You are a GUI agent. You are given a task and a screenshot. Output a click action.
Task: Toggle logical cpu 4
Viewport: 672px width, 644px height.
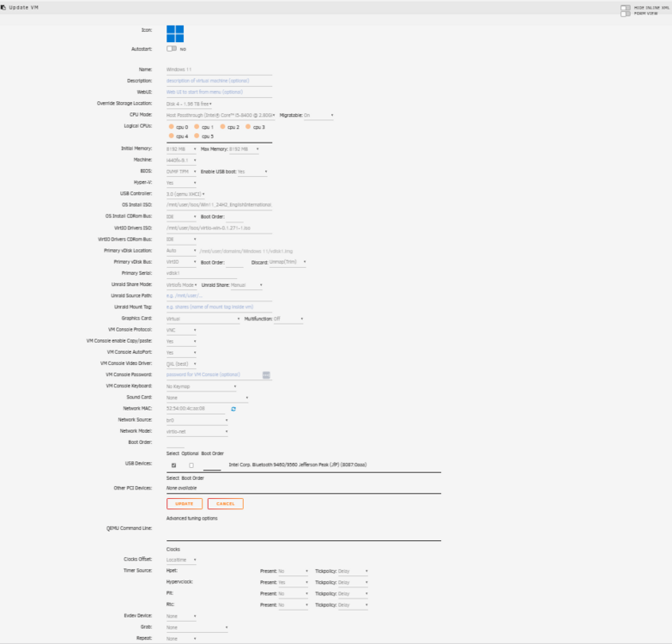[171, 136]
